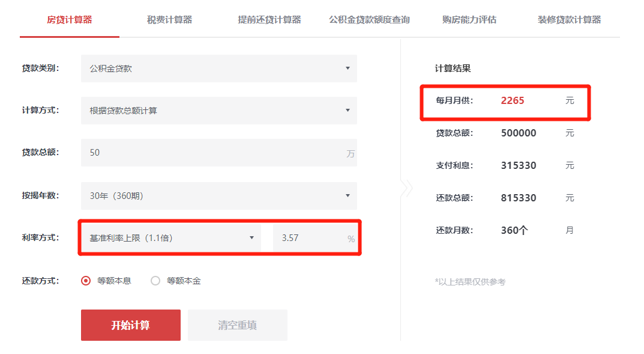The image size is (644, 354).
Task: Select the 等额本息 radio button
Action: coord(86,281)
